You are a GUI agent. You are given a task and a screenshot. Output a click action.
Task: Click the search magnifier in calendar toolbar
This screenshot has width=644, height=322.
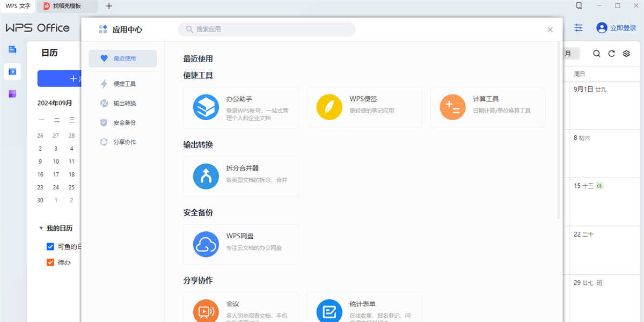597,54
